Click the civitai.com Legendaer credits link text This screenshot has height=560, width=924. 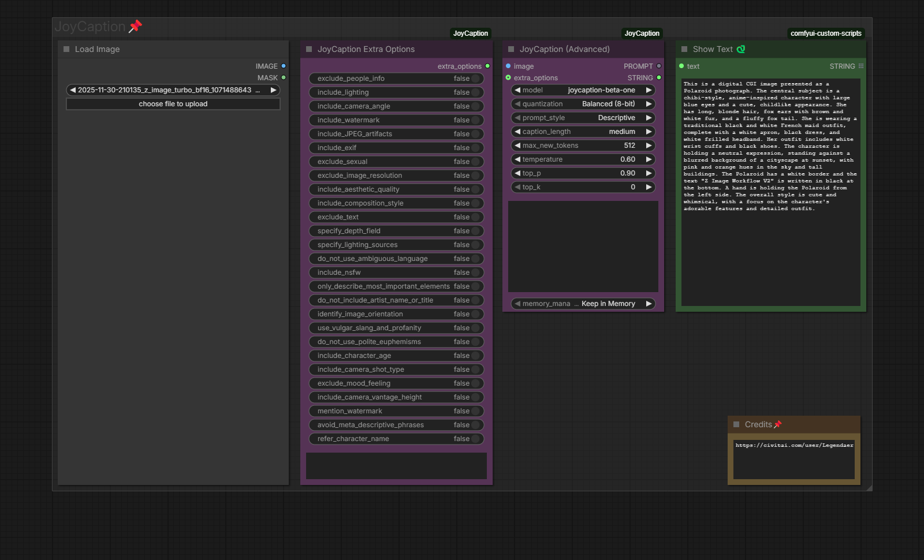(794, 445)
